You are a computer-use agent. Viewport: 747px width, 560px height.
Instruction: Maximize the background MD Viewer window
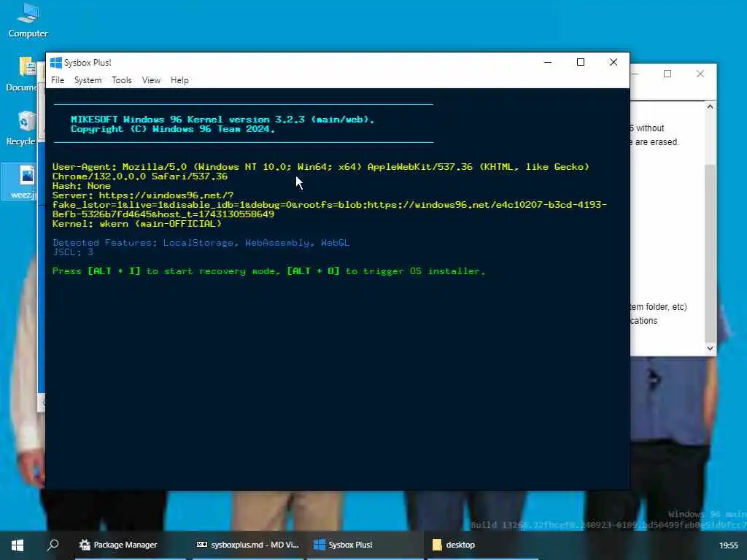tap(667, 74)
